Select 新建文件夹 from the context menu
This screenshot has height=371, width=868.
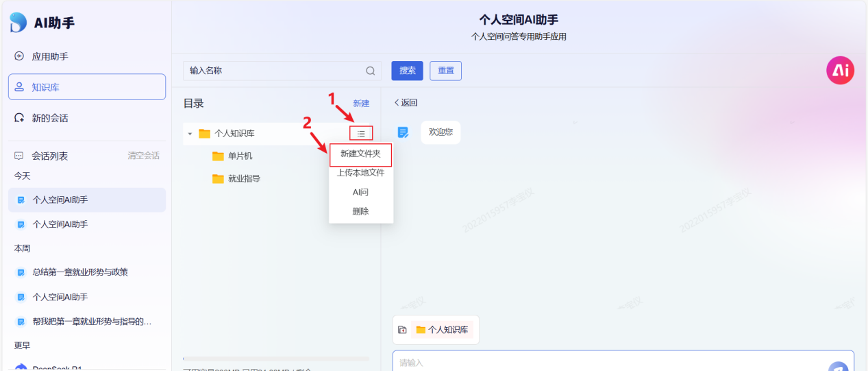point(360,154)
